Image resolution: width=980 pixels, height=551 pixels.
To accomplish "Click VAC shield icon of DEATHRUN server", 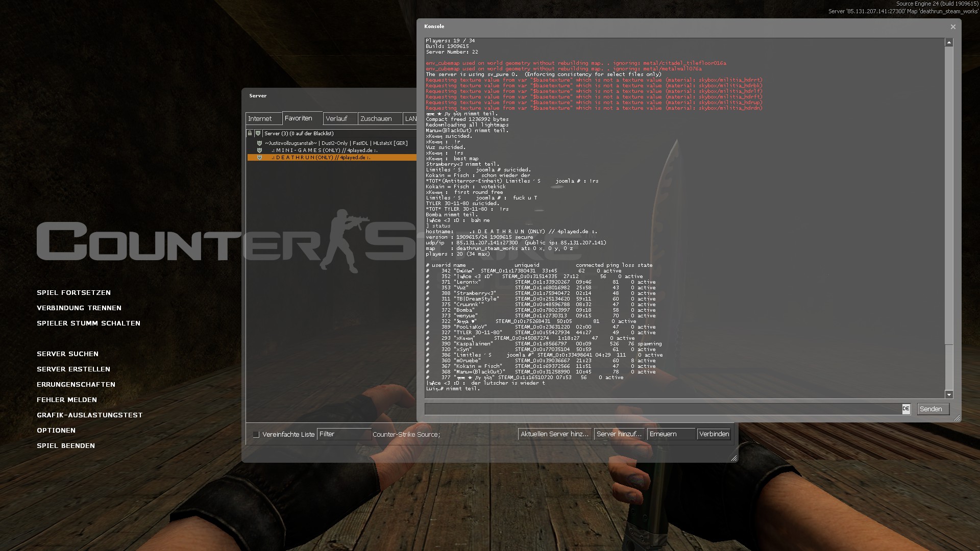I will click(x=259, y=158).
